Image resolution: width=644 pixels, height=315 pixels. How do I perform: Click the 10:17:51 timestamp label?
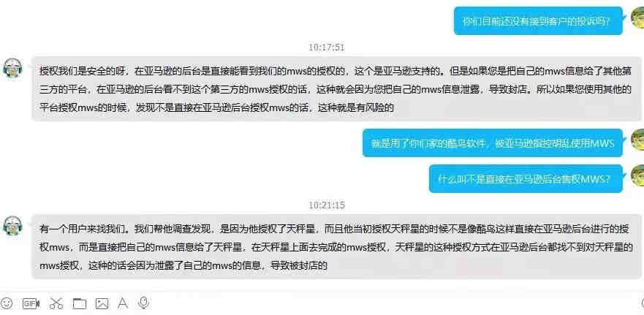(x=327, y=48)
